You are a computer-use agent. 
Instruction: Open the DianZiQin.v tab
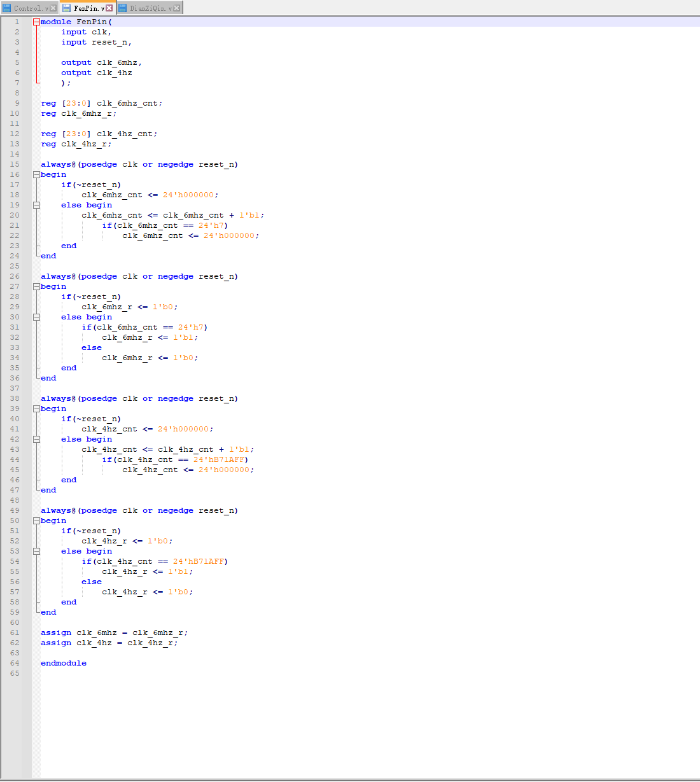[150, 8]
